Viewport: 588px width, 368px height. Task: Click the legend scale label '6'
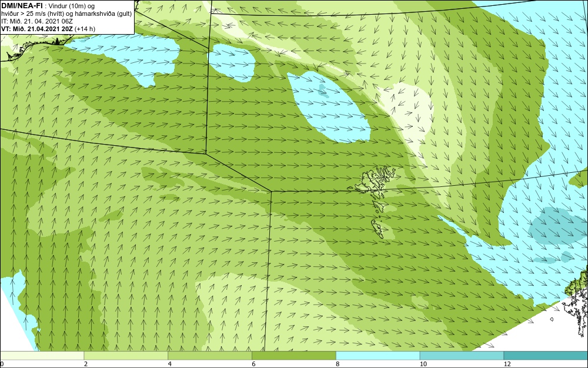[254, 364]
